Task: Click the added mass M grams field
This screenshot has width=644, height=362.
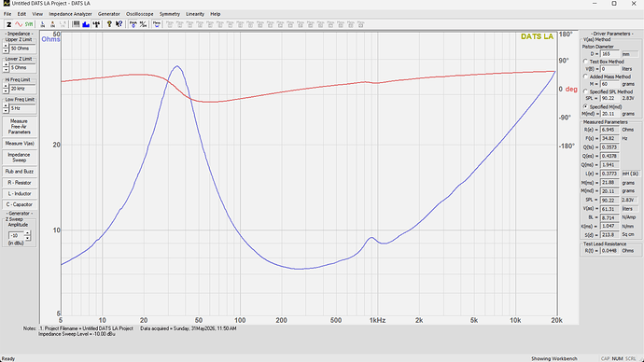Action: coord(609,84)
